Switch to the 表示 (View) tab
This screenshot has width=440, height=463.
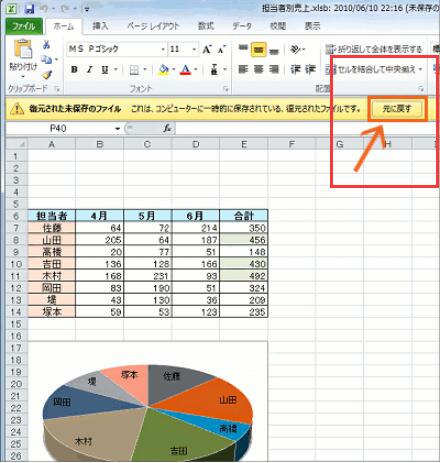(312, 26)
